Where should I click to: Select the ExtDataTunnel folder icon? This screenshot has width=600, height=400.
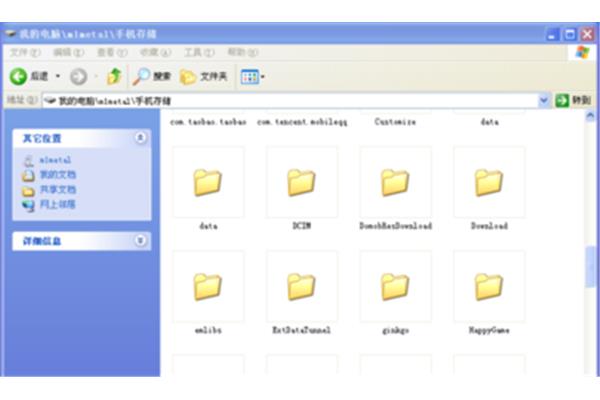point(301,287)
